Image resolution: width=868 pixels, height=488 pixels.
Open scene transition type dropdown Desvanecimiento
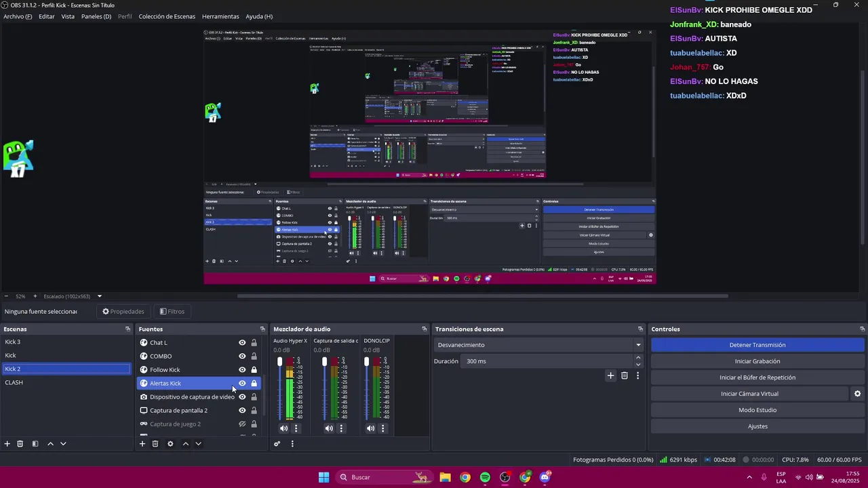click(x=538, y=345)
